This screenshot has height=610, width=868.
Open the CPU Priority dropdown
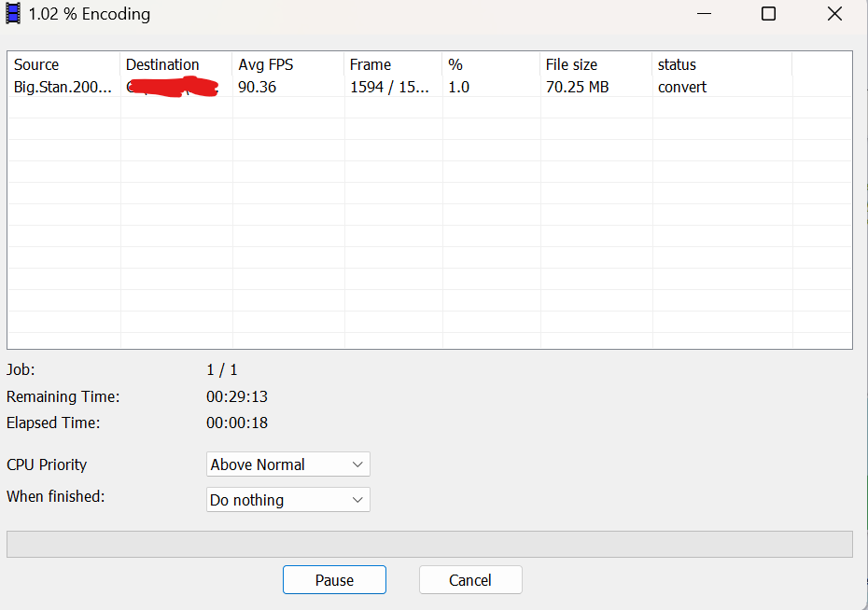287,464
